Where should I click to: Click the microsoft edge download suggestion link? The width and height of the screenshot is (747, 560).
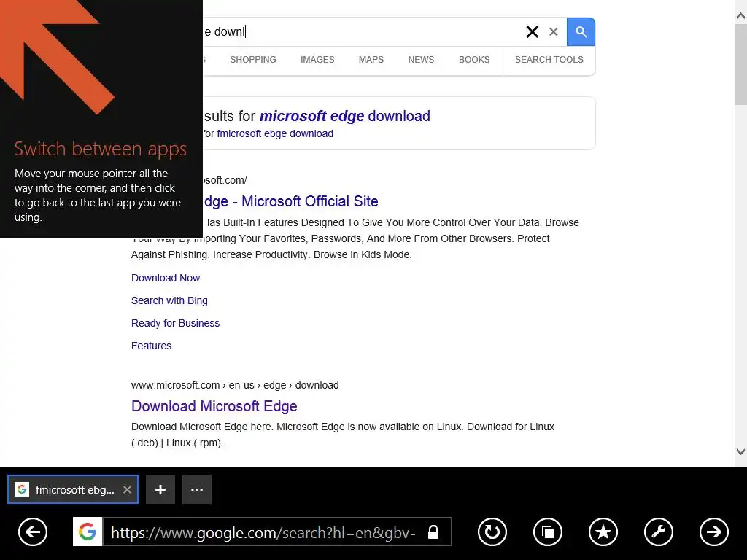coord(344,116)
